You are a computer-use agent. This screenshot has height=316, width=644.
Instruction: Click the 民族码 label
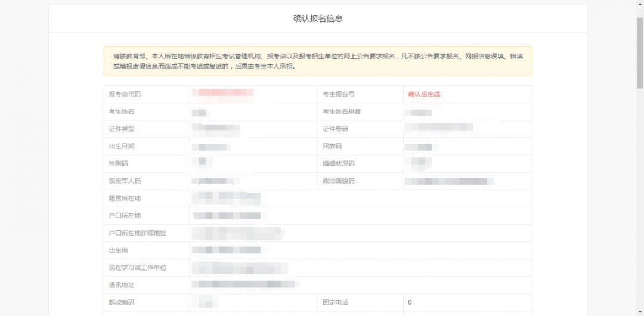pyautogui.click(x=332, y=146)
